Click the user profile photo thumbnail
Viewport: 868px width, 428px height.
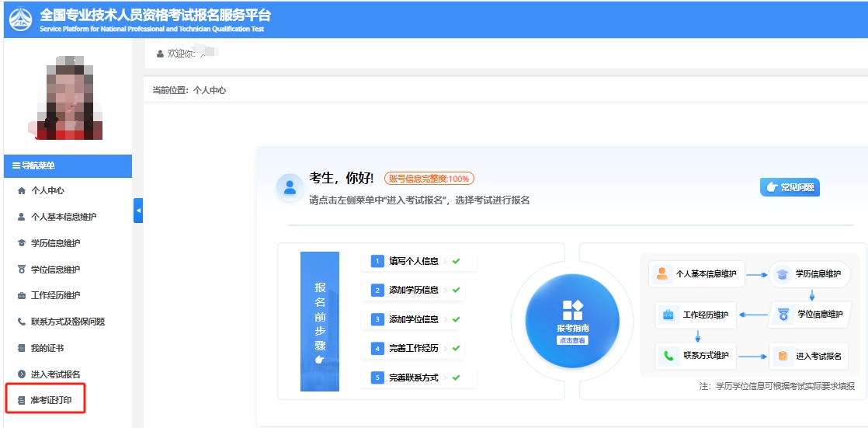(67, 98)
